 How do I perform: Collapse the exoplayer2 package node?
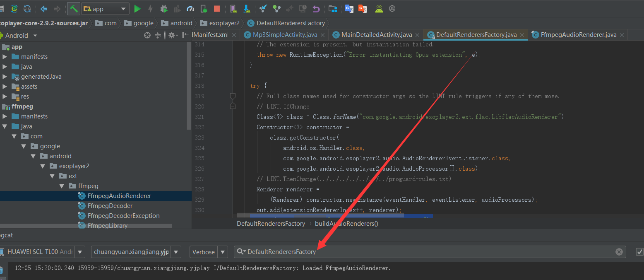[x=43, y=166]
